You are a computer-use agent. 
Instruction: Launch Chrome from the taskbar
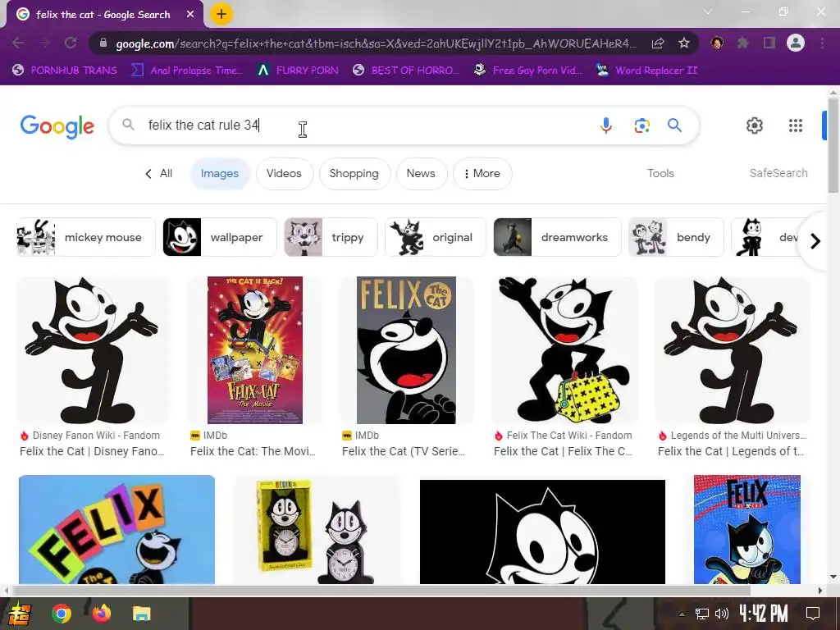click(x=61, y=614)
